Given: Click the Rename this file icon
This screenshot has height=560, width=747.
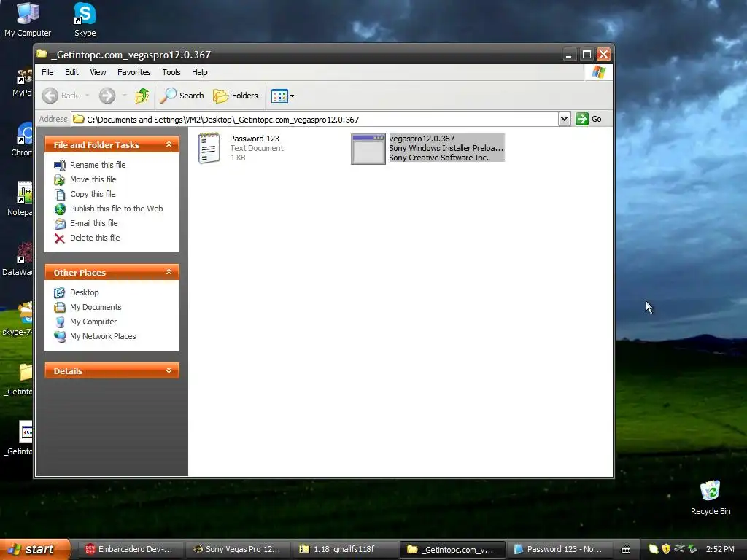Looking at the screenshot, I should [x=60, y=166].
